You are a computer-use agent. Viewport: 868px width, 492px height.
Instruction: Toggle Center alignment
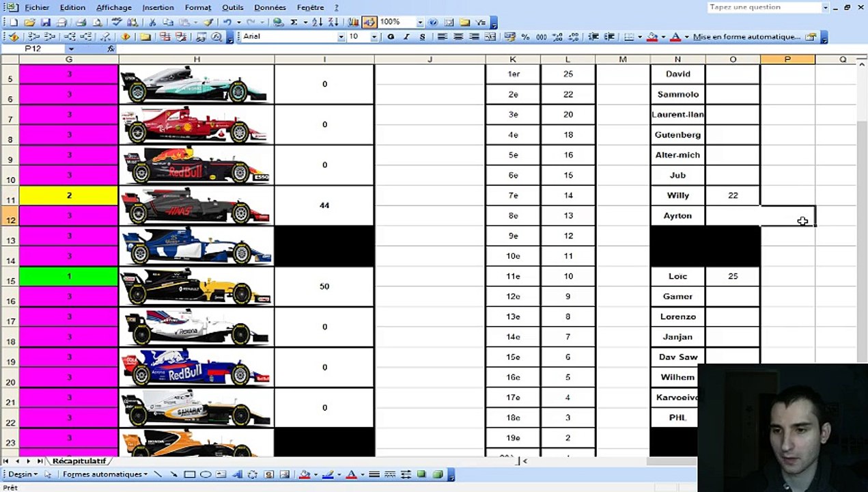pyautogui.click(x=458, y=36)
